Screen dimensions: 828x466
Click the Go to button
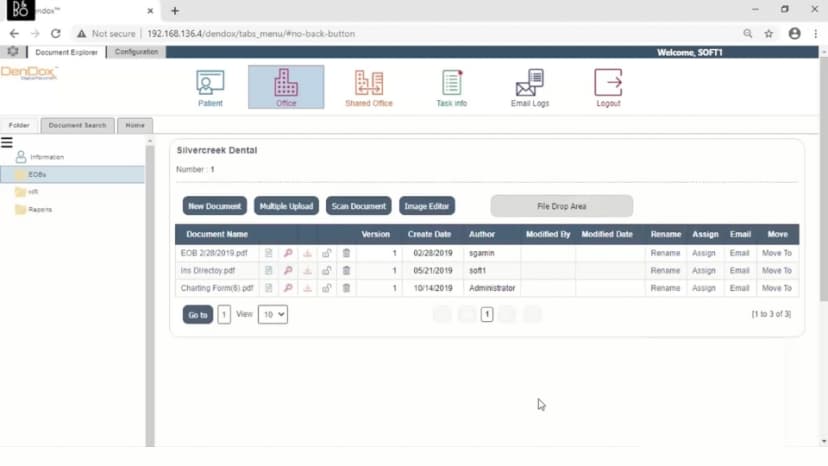[x=197, y=314]
